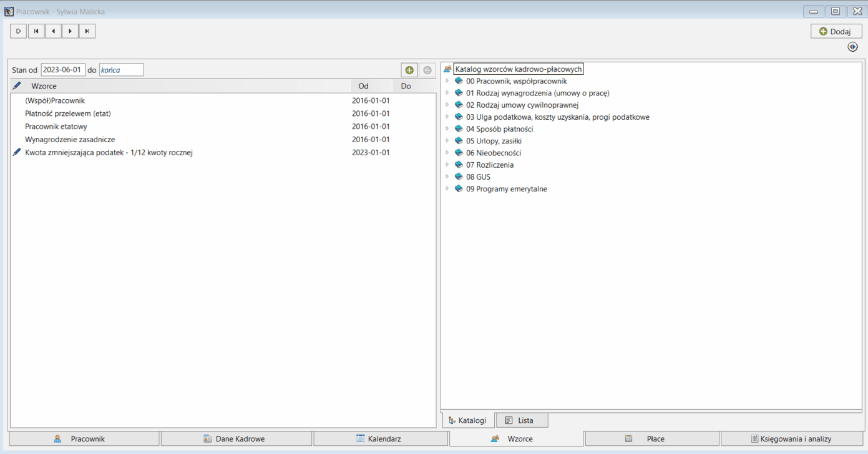Click book icon of 01 Rodzaj wynagrodzenia
Image resolution: width=868 pixels, height=454 pixels.
[459, 93]
